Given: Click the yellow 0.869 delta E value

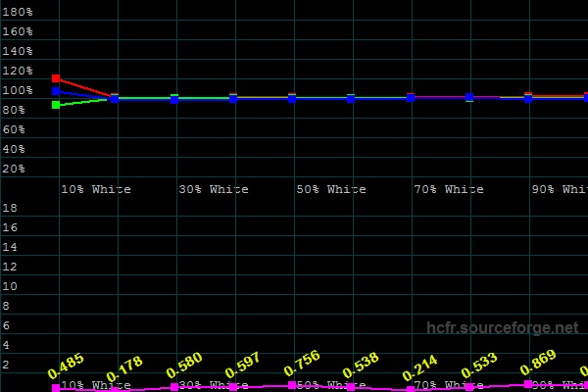Looking at the screenshot, I should click(538, 363).
